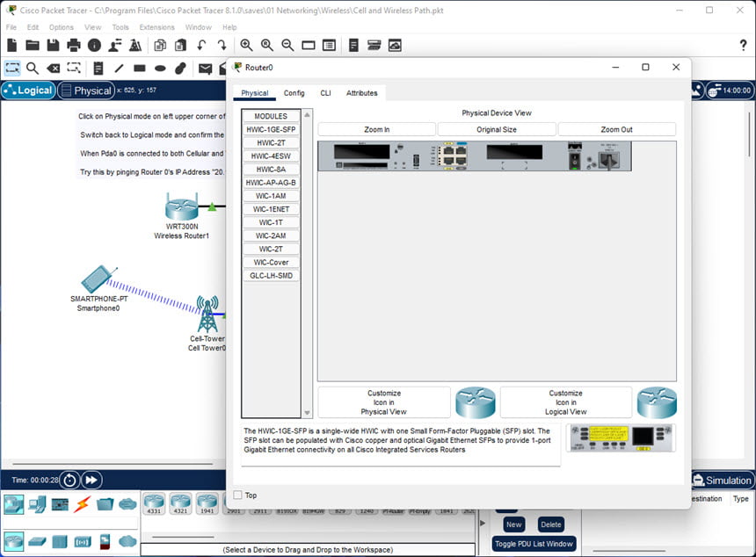Image resolution: width=756 pixels, height=557 pixels.
Task: Click Zoom Out on device view
Action: click(616, 130)
